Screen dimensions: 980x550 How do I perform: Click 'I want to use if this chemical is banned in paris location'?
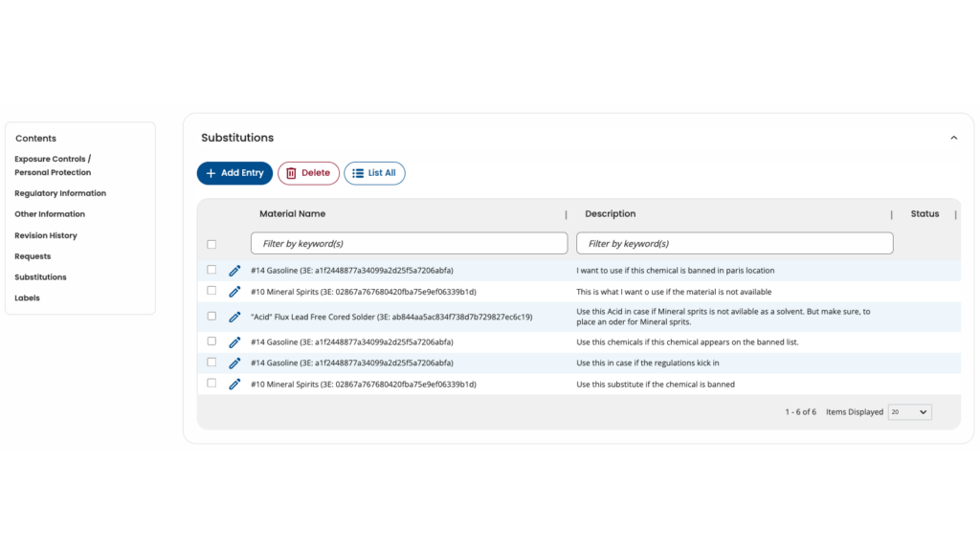[675, 271]
